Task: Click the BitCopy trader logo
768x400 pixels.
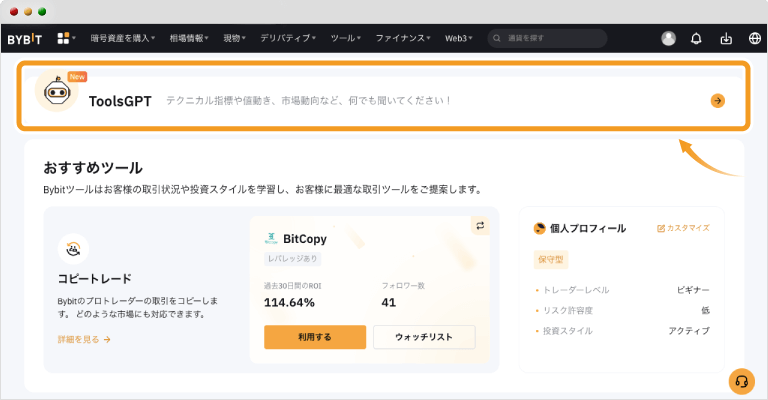Action: click(271, 238)
